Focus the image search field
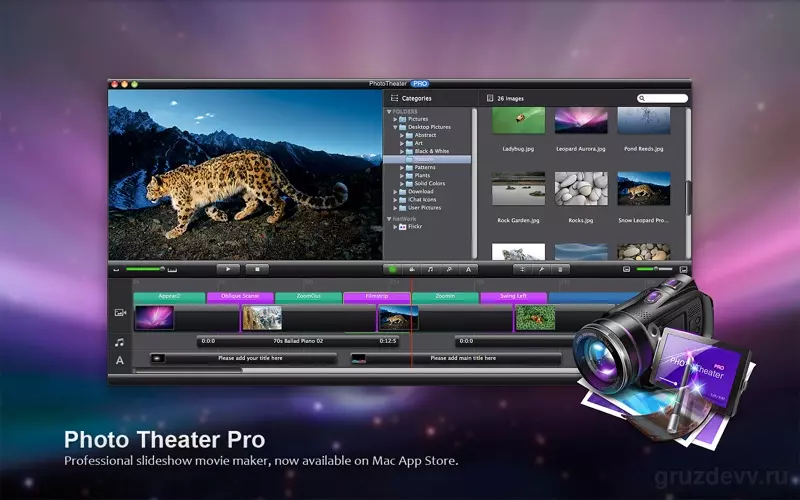800x500 pixels. tap(662, 98)
